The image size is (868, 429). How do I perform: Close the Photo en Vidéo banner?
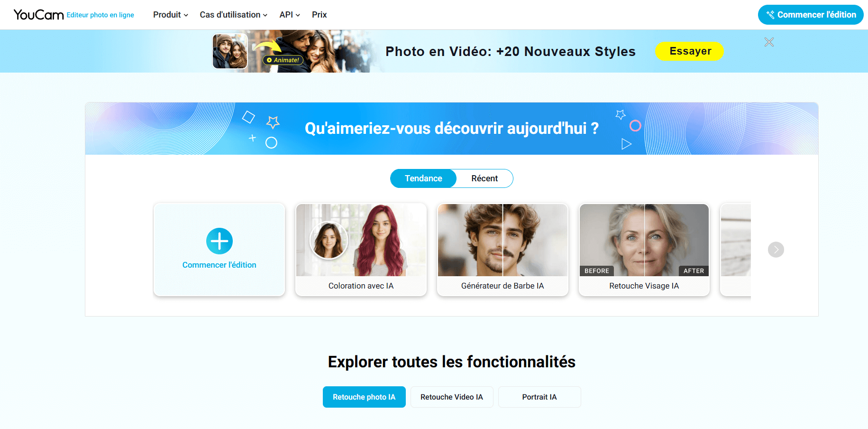(x=769, y=42)
